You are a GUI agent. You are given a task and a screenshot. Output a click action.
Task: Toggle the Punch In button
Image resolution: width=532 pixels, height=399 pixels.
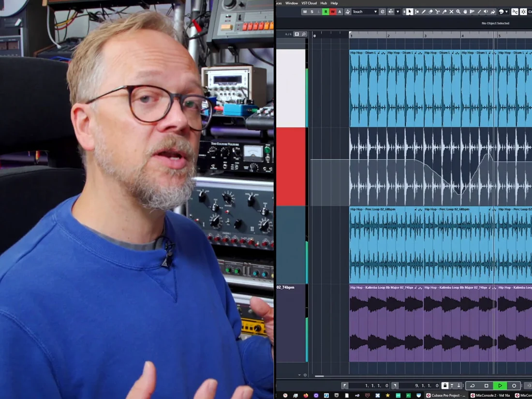point(452,386)
